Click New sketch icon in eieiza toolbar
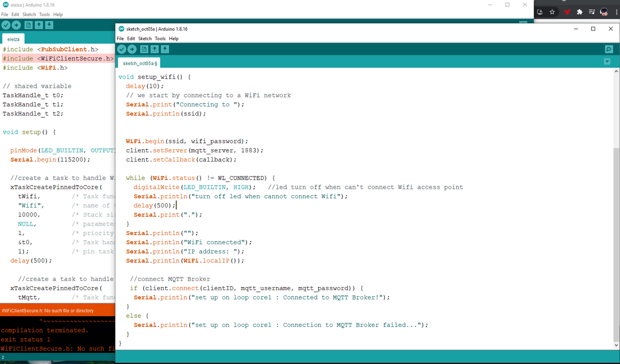This screenshot has height=364, width=620. point(28,25)
